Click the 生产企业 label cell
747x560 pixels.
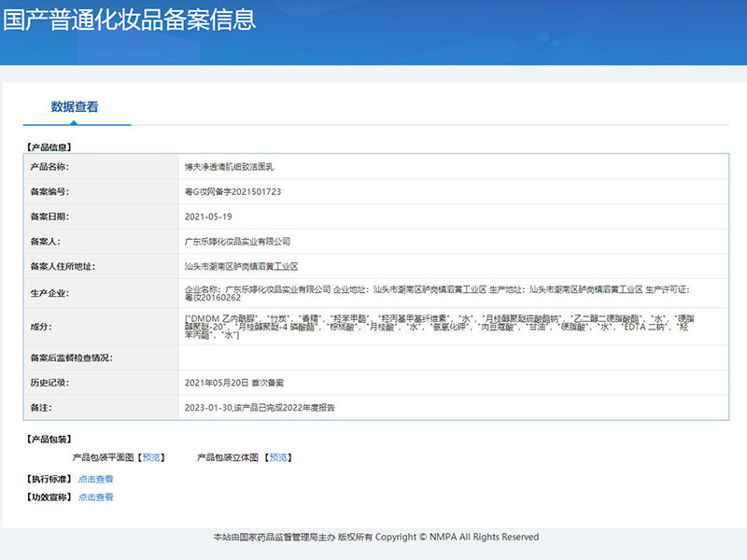[101, 293]
